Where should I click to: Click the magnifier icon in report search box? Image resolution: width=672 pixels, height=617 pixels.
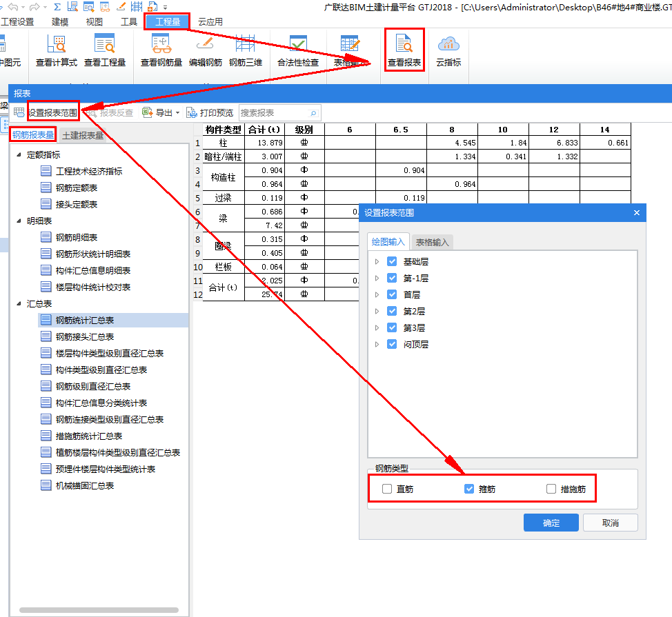[x=313, y=113]
